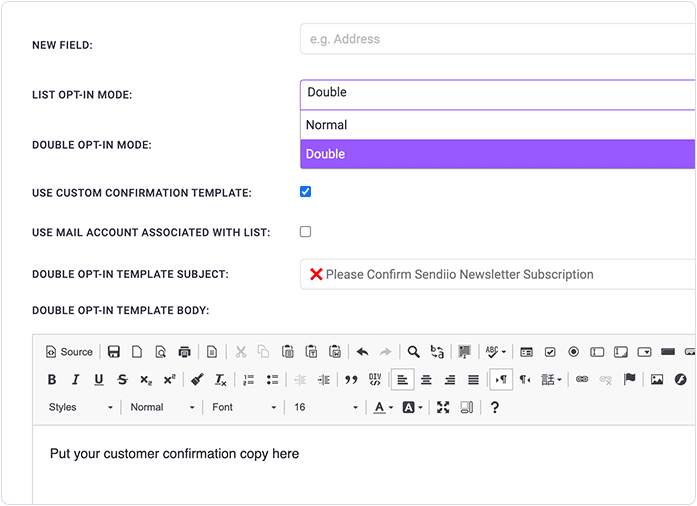Enable Use Mail Account Associated With List
This screenshot has height=506, width=697.
[306, 232]
